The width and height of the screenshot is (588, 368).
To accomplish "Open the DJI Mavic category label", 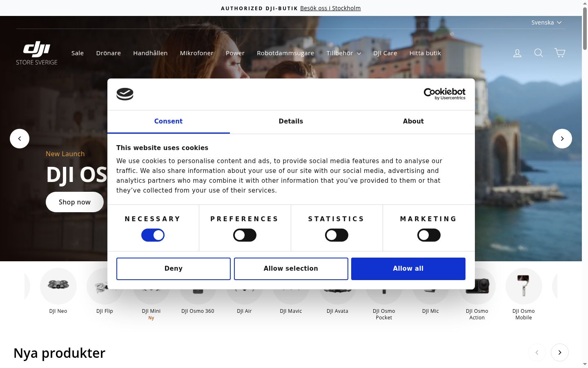I will coord(291,311).
